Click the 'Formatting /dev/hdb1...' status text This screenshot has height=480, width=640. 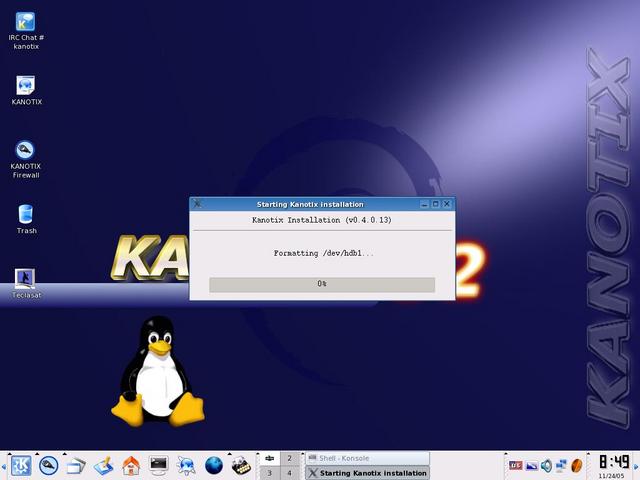[323, 253]
